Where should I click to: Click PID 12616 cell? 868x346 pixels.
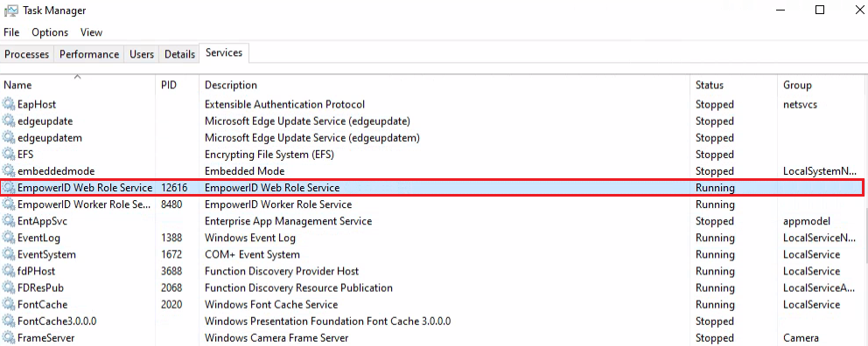174,188
